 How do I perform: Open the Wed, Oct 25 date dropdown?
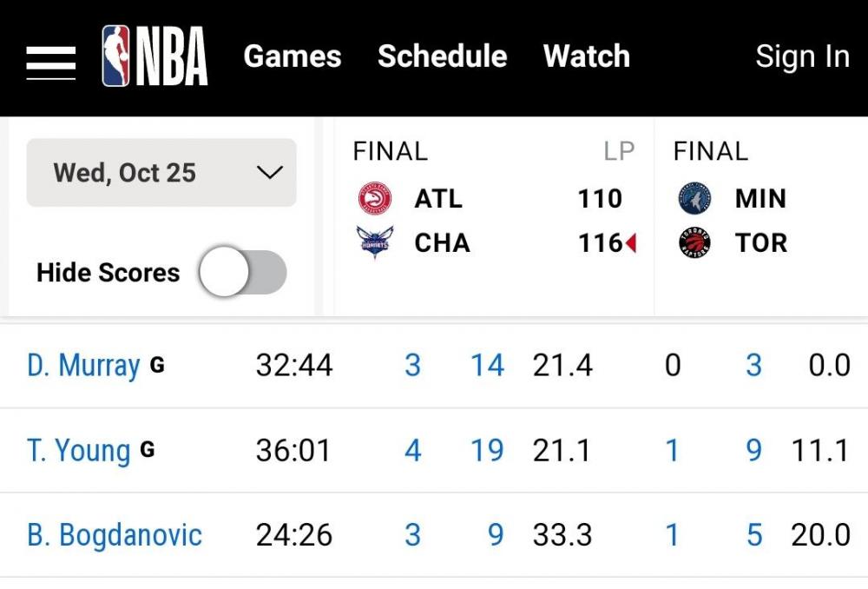tap(161, 173)
